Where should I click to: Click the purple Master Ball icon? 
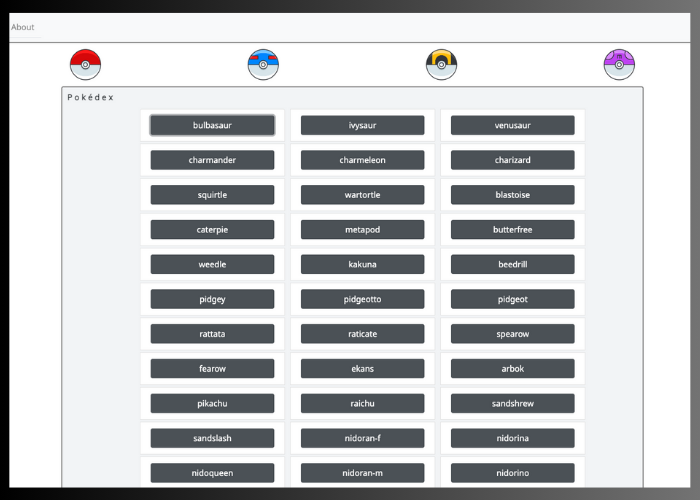(619, 65)
